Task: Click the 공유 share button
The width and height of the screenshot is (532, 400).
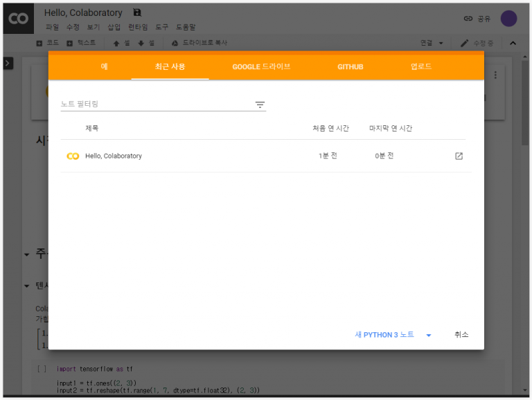Action: pyautogui.click(x=477, y=19)
